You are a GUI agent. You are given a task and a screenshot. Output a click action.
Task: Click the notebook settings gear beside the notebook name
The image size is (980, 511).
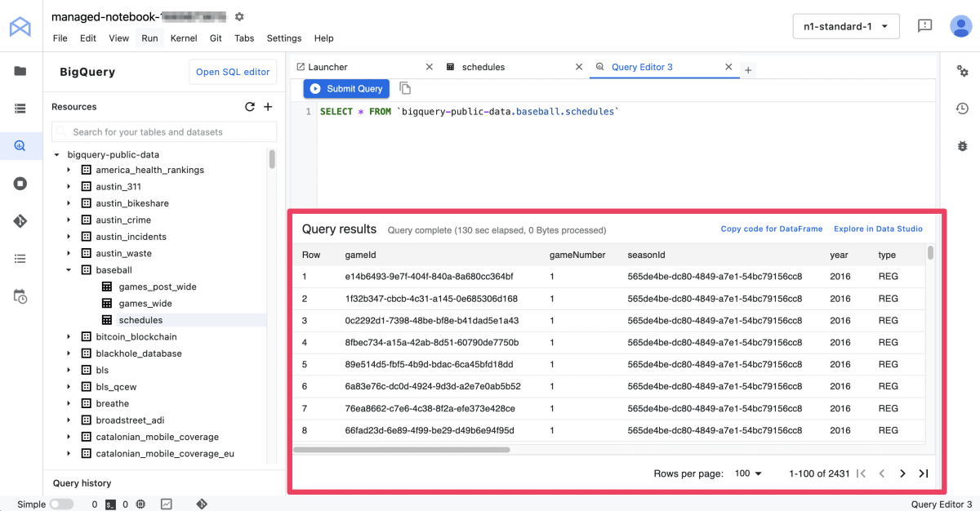pyautogui.click(x=239, y=16)
